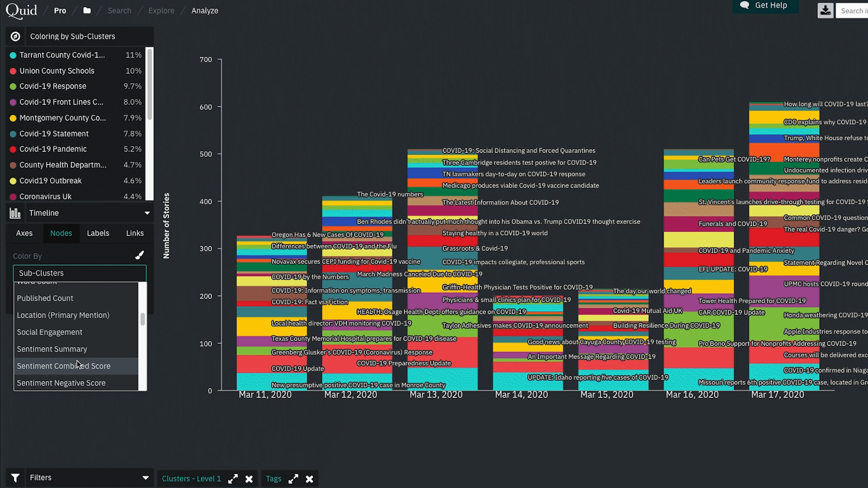This screenshot has width=868, height=488.
Task: Open the folder icon in the breadcrumb
Action: point(87,10)
